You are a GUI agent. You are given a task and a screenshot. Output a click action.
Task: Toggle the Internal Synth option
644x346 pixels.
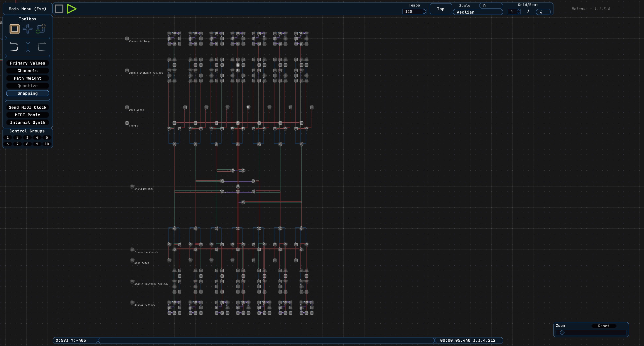(x=28, y=123)
